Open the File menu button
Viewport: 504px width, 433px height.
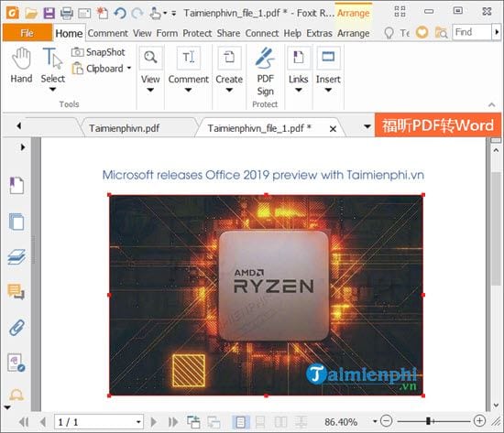click(27, 33)
